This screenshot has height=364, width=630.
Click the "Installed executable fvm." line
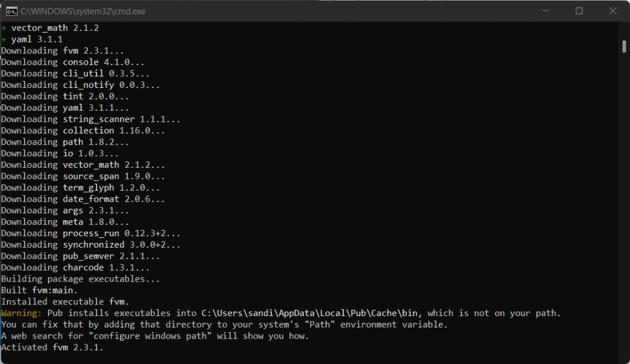click(x=65, y=301)
